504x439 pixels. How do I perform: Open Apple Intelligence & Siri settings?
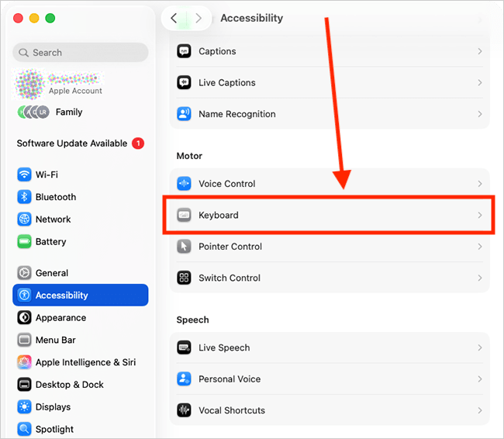pyautogui.click(x=85, y=362)
